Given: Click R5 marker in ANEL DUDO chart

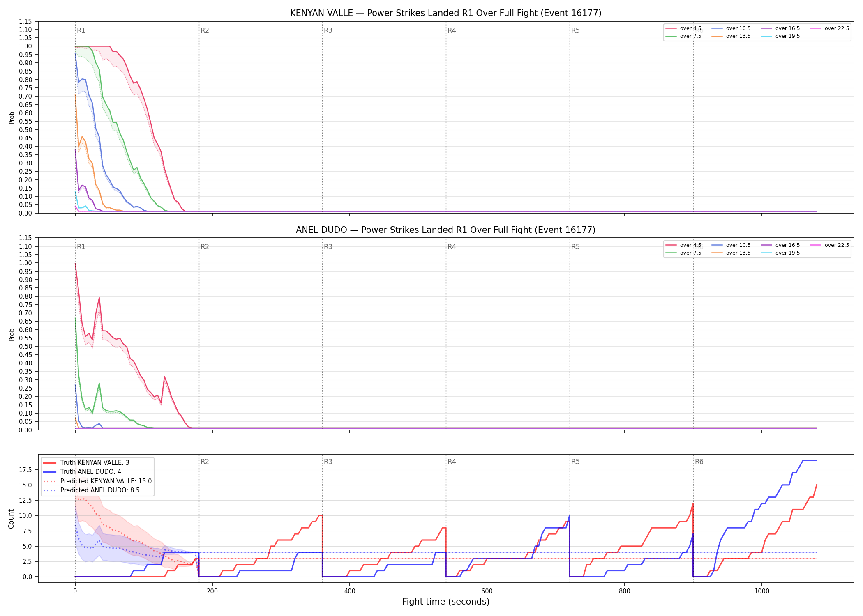Looking at the screenshot, I should pos(575,247).
